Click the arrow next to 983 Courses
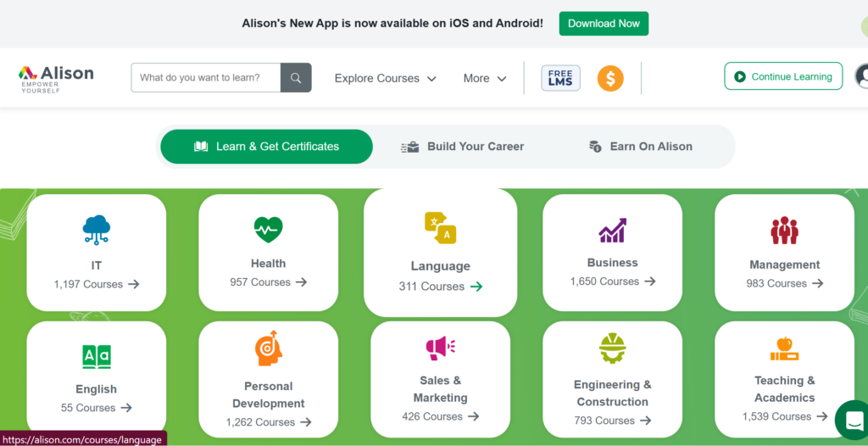868x446 pixels. click(x=818, y=283)
